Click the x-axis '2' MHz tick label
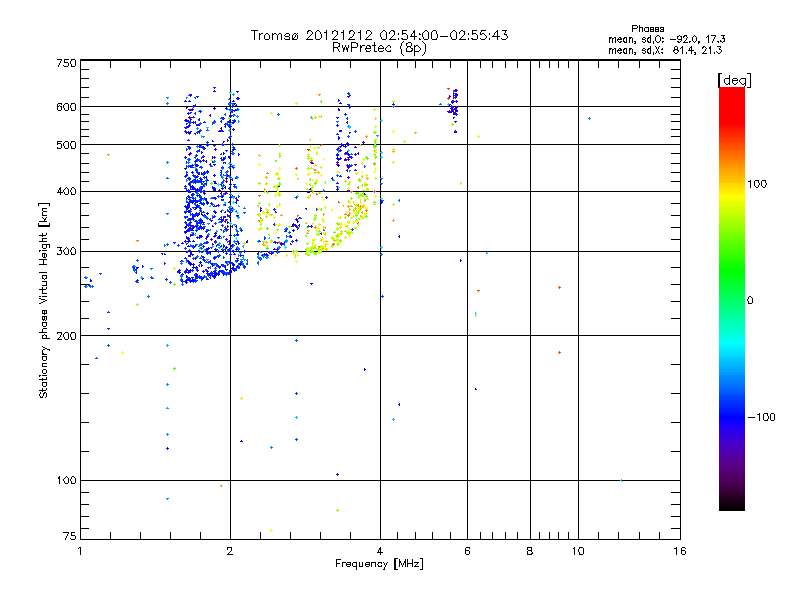The image size is (800, 600). 230,551
